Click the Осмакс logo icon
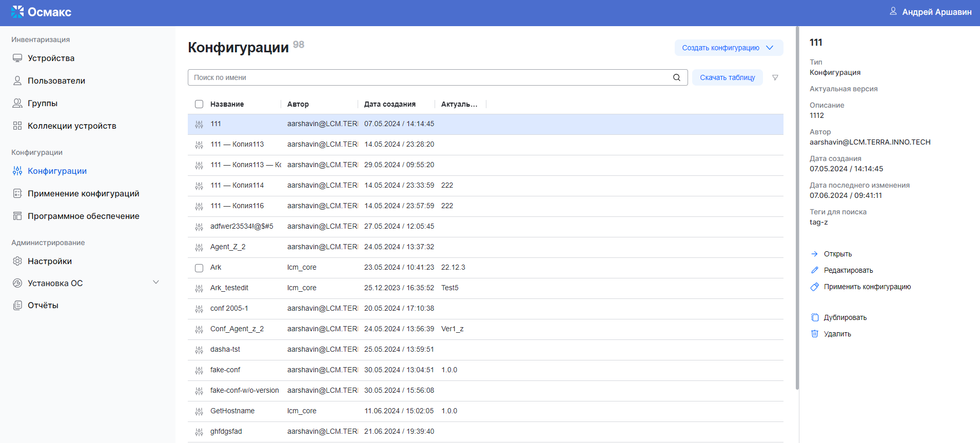This screenshot has height=443, width=980. tap(17, 12)
